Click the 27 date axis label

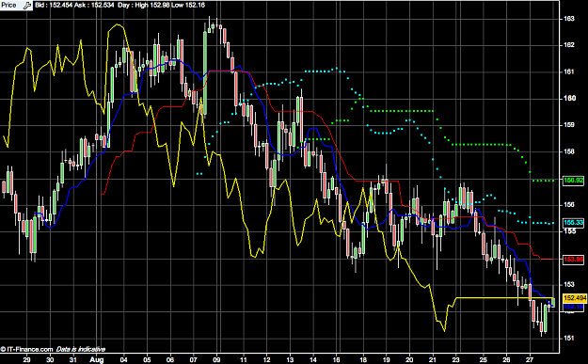point(530,359)
